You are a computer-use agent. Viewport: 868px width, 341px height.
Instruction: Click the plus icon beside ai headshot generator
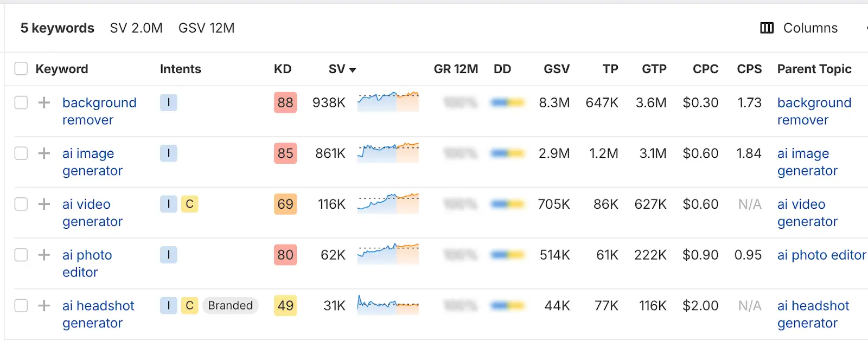click(x=44, y=306)
